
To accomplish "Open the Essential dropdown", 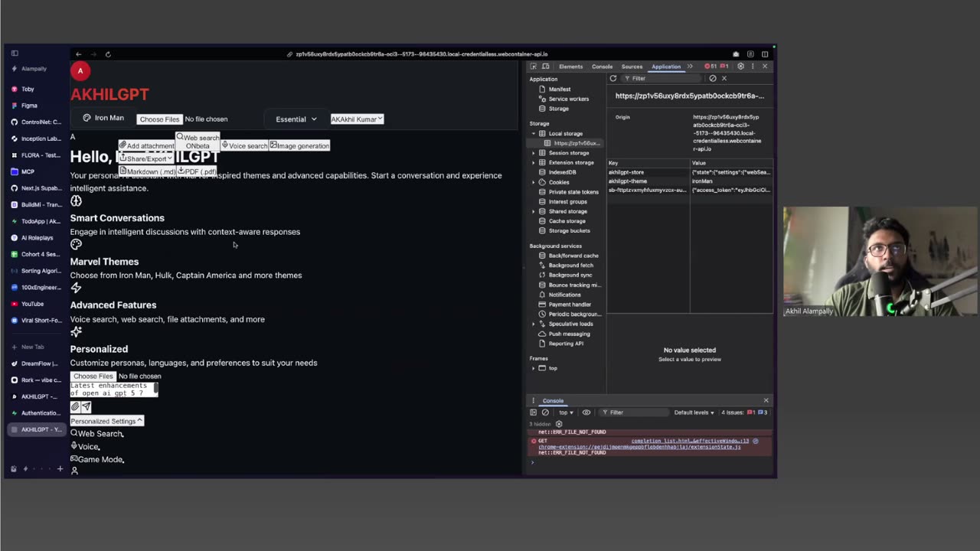I will tap(296, 119).
